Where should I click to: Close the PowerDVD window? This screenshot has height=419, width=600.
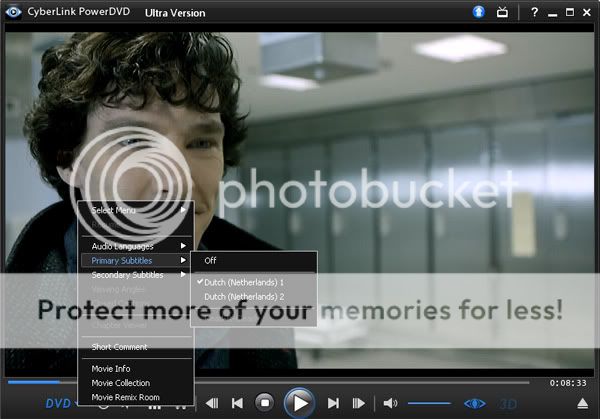click(x=587, y=12)
